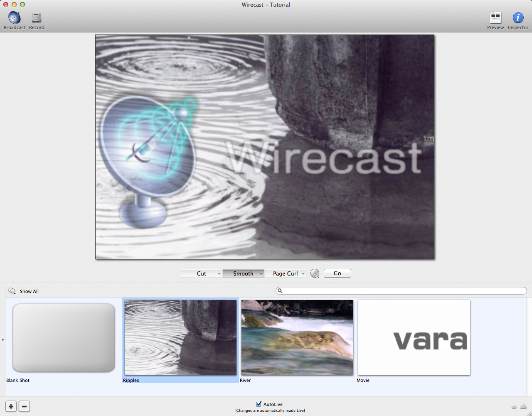532x416 pixels.
Task: Open the Preview panel icon
Action: coord(495,18)
